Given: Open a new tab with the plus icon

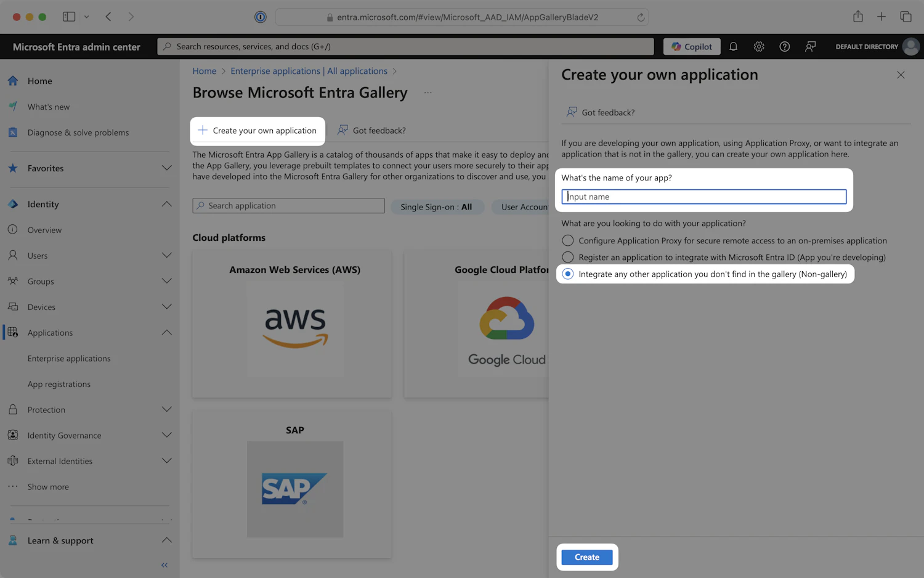Looking at the screenshot, I should pyautogui.click(x=881, y=17).
